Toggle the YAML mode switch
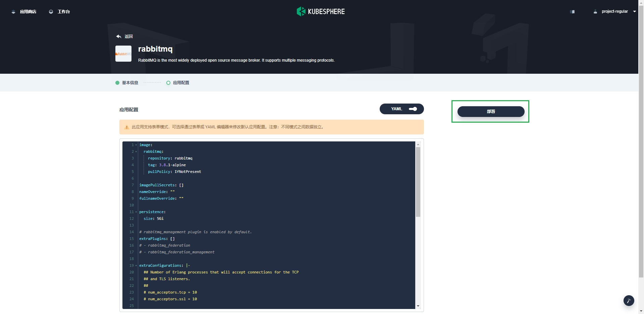Image resolution: width=644 pixels, height=314 pixels. 413,109
